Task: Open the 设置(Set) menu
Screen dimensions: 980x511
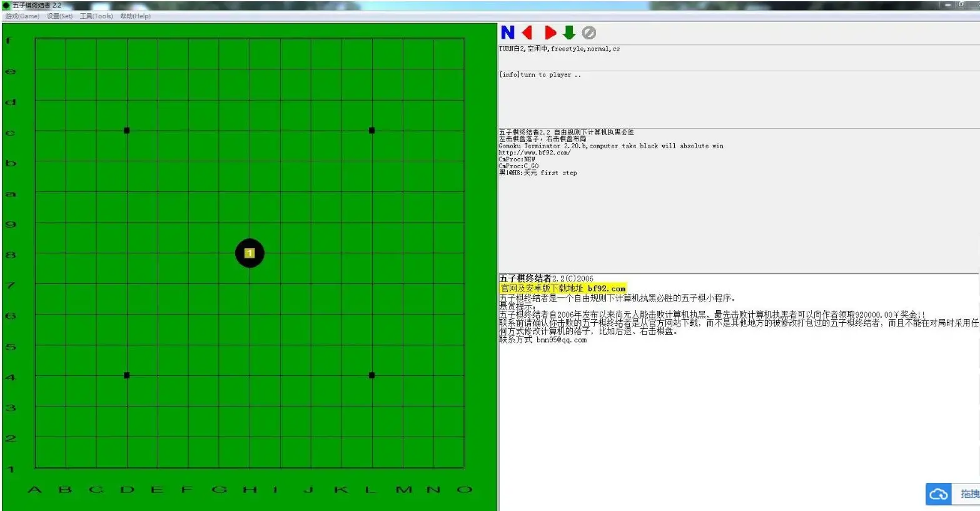Action: [60, 16]
